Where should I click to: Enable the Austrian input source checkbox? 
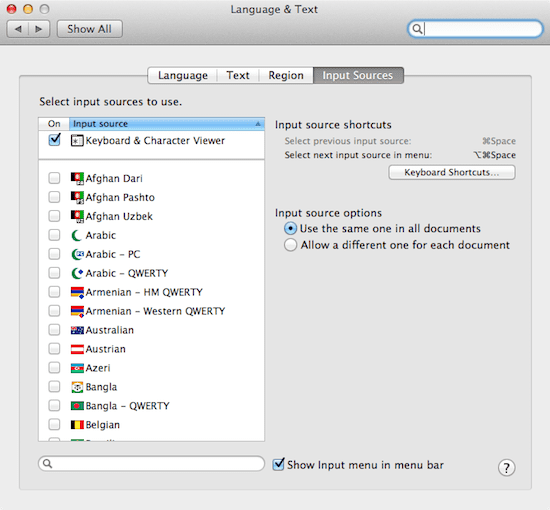coord(54,349)
